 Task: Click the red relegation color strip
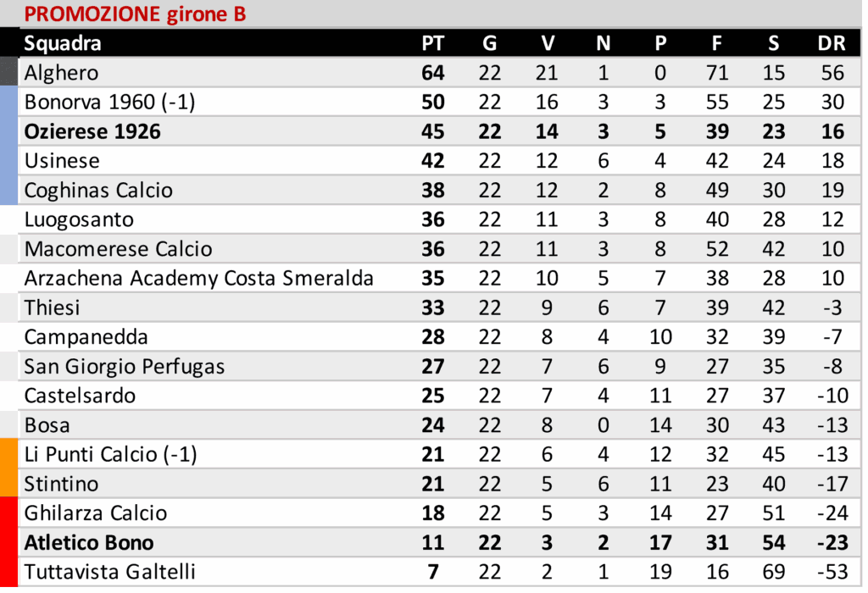8,542
